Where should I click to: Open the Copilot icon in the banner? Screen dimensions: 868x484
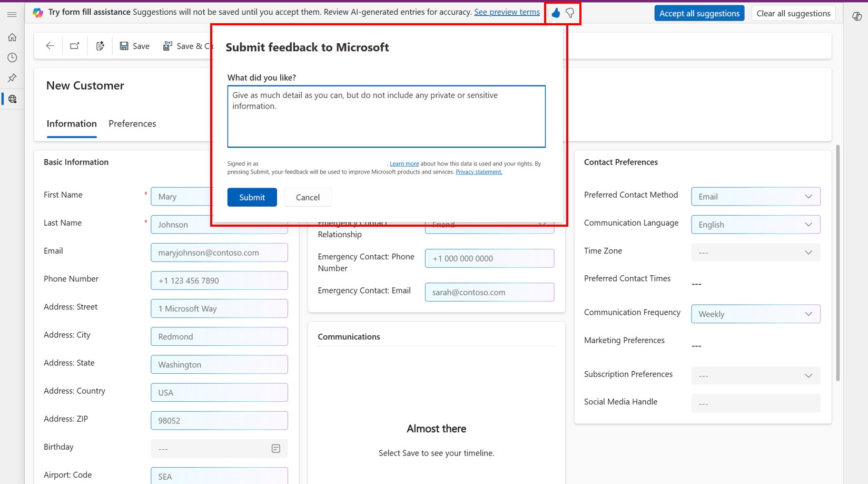pyautogui.click(x=37, y=12)
